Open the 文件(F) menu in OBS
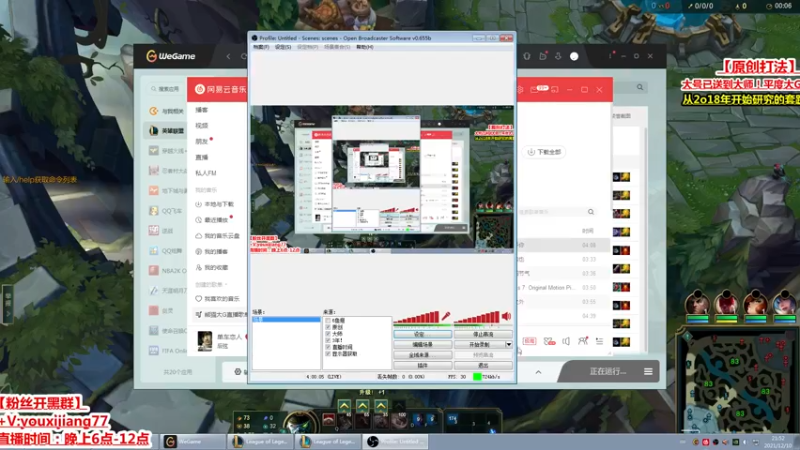Image resolution: width=800 pixels, height=450 pixels. coord(261,47)
